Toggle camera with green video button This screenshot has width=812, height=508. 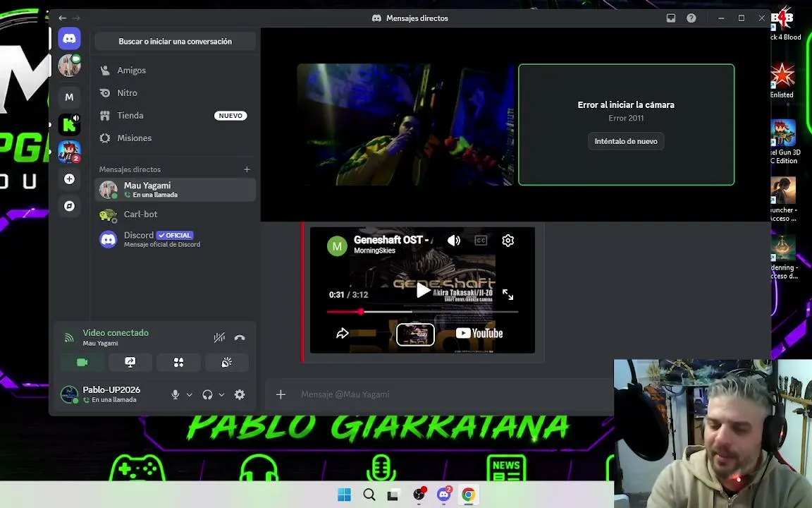pyautogui.click(x=82, y=363)
